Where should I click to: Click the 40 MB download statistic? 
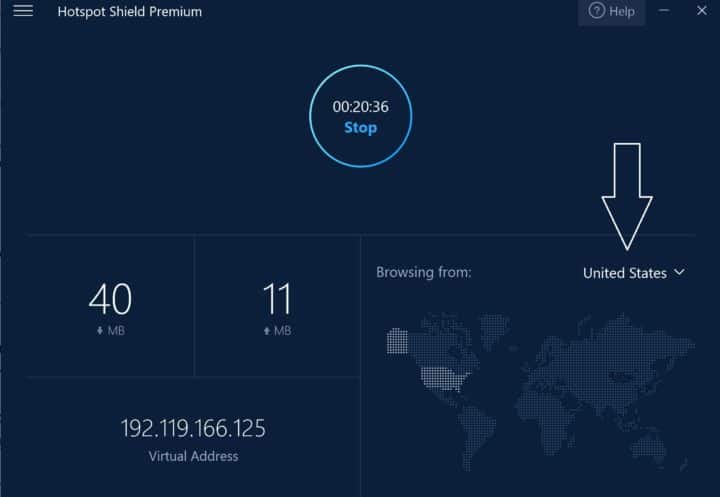[x=110, y=308]
